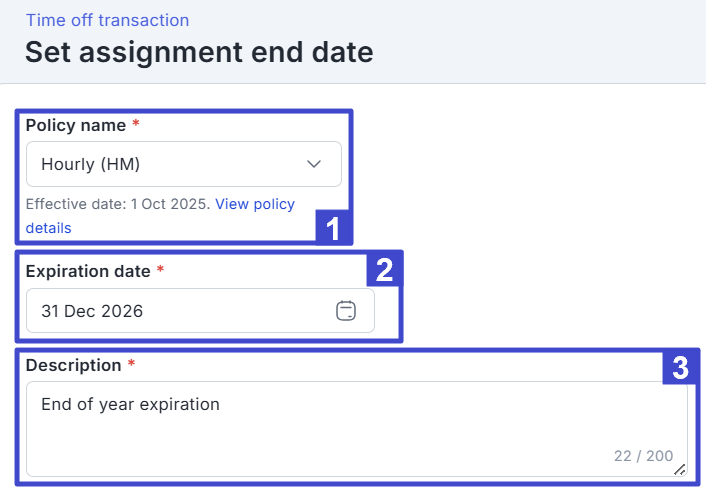This screenshot has height=497, width=706.
Task: Click the "22 / 200" character counter
Action: pos(643,456)
